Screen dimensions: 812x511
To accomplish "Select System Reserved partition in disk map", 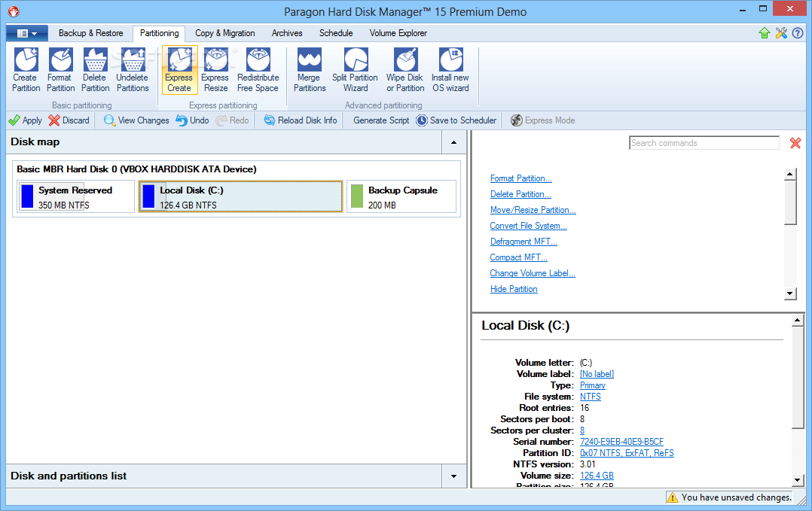I will (x=76, y=196).
